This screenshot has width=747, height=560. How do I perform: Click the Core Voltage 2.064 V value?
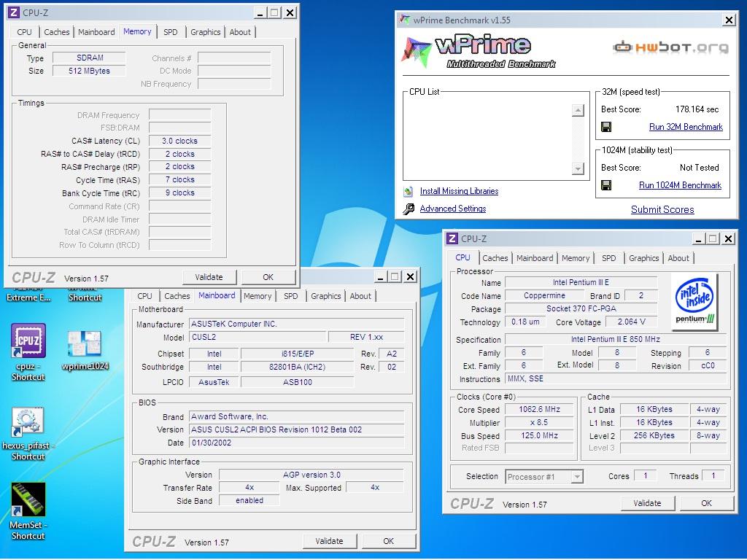[x=631, y=322]
